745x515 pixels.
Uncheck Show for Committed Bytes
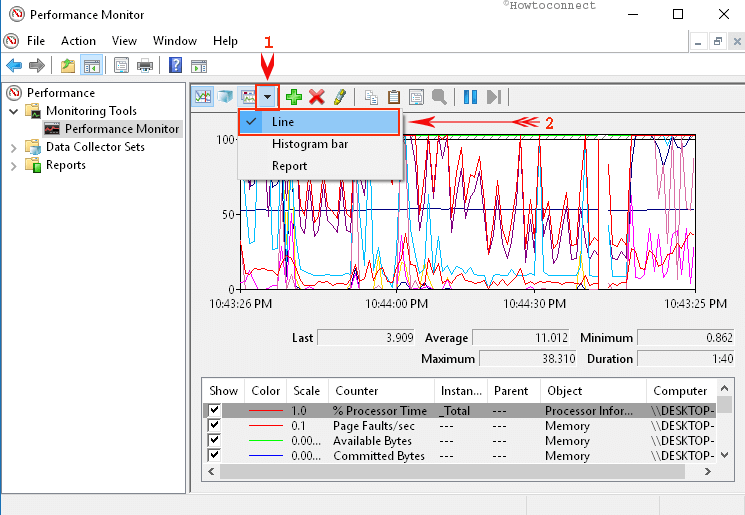[x=214, y=455]
